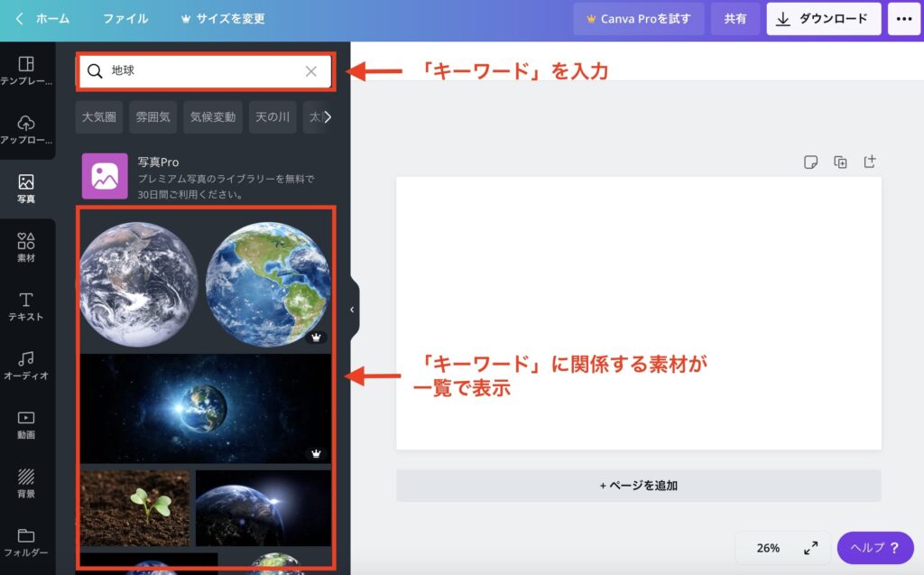The width and height of the screenshot is (924, 575).
Task: Click the ダウンロード button
Action: 823,19
